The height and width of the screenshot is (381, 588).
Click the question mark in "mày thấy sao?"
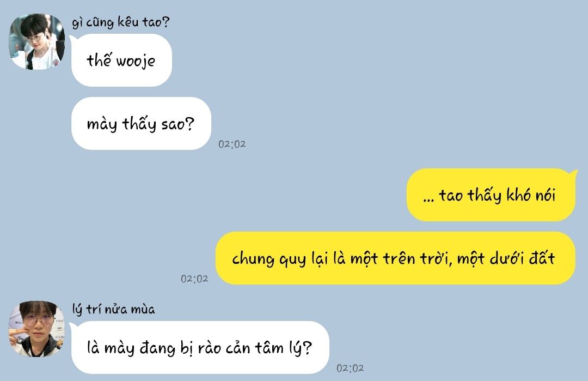point(190,123)
